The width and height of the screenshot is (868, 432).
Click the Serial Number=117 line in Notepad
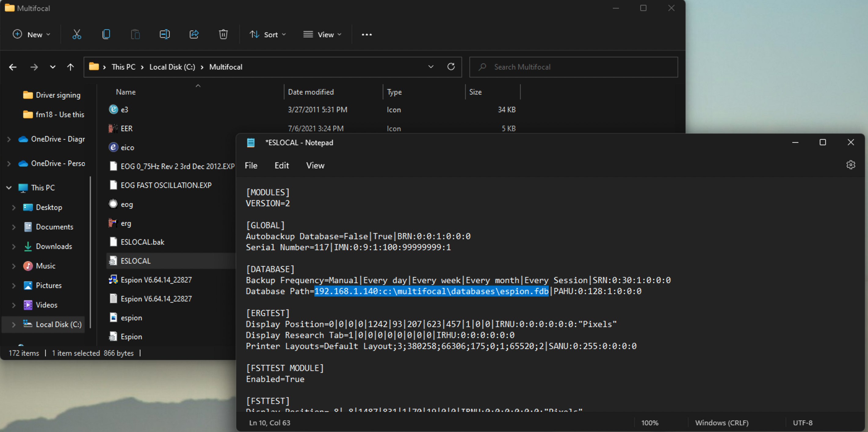[348, 247]
